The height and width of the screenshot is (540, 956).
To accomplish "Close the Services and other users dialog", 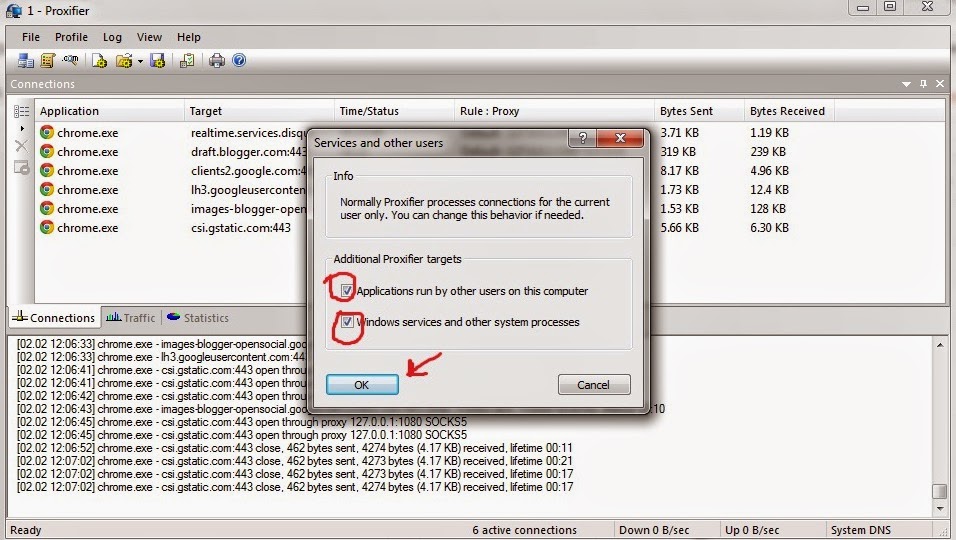I will (x=620, y=138).
